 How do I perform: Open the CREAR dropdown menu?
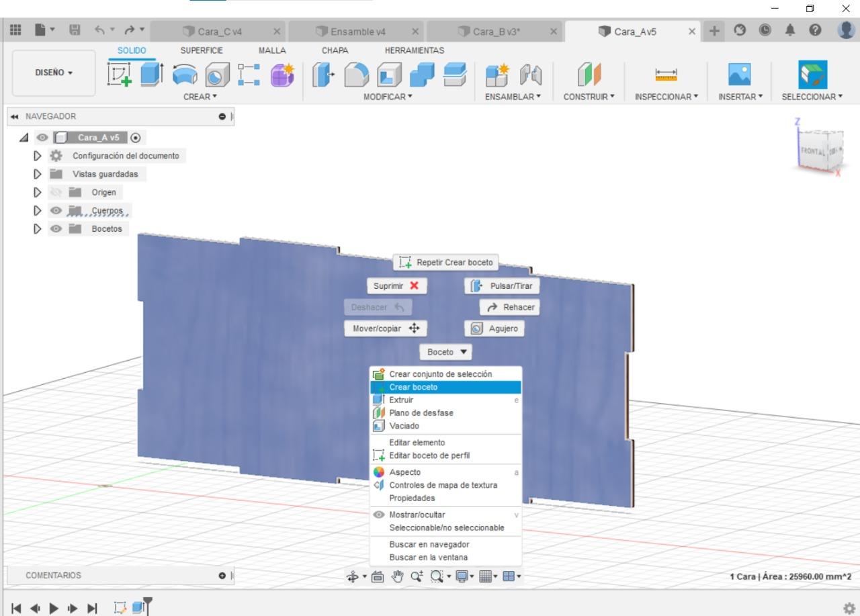pyautogui.click(x=201, y=97)
